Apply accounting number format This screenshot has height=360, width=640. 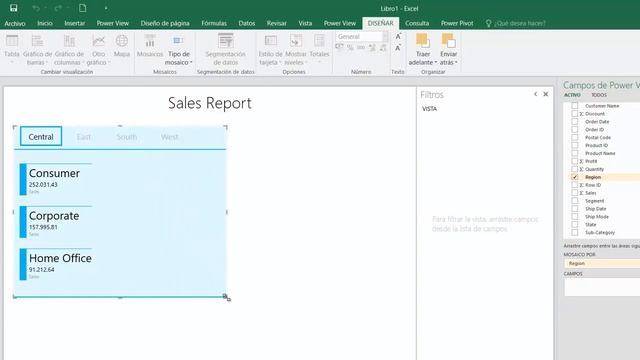(x=339, y=48)
